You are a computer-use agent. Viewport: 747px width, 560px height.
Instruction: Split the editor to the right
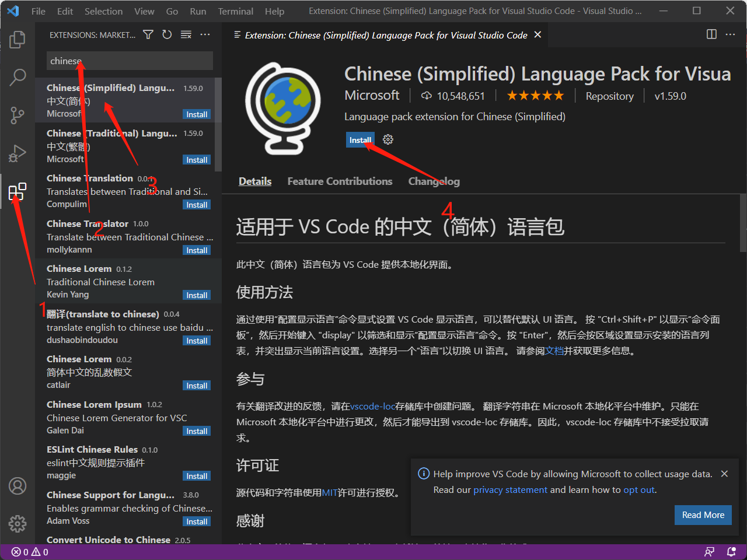pos(711,34)
